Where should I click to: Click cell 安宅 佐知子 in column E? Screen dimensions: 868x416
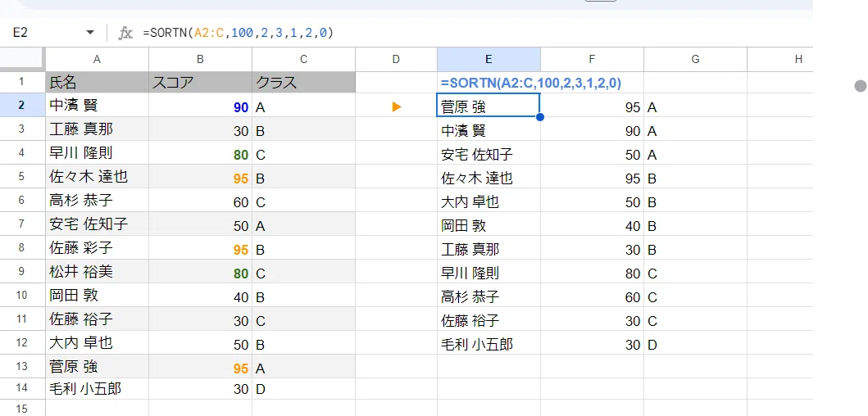[489, 154]
